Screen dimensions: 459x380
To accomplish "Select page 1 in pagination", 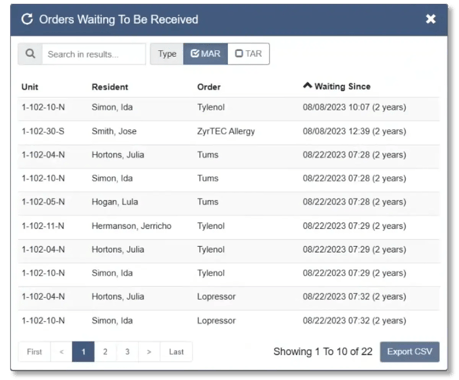I will pos(83,352).
